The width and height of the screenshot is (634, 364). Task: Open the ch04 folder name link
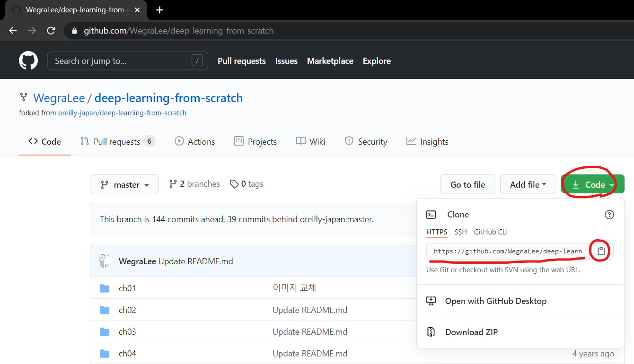coord(127,354)
